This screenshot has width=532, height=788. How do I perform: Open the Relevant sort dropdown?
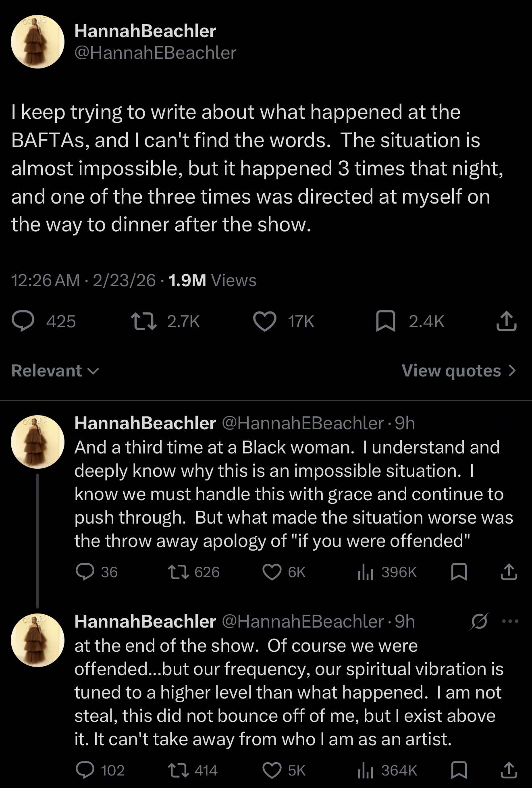click(x=55, y=371)
